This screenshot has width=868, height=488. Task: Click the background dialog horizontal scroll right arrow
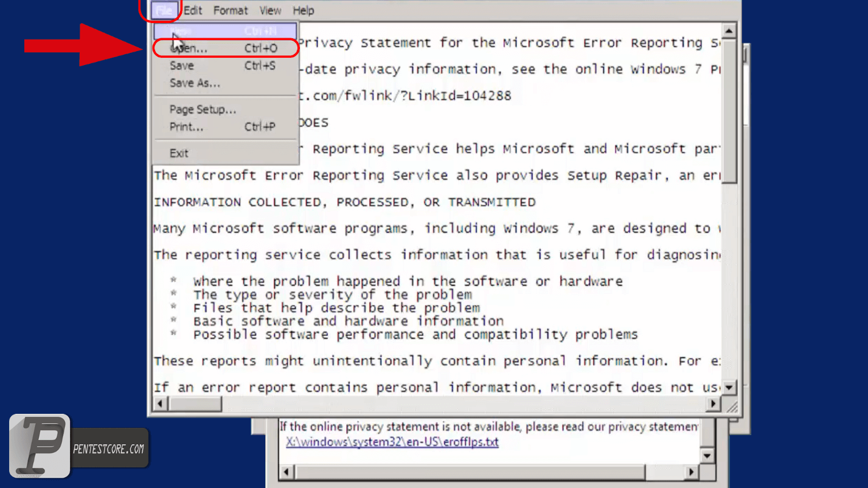click(691, 472)
